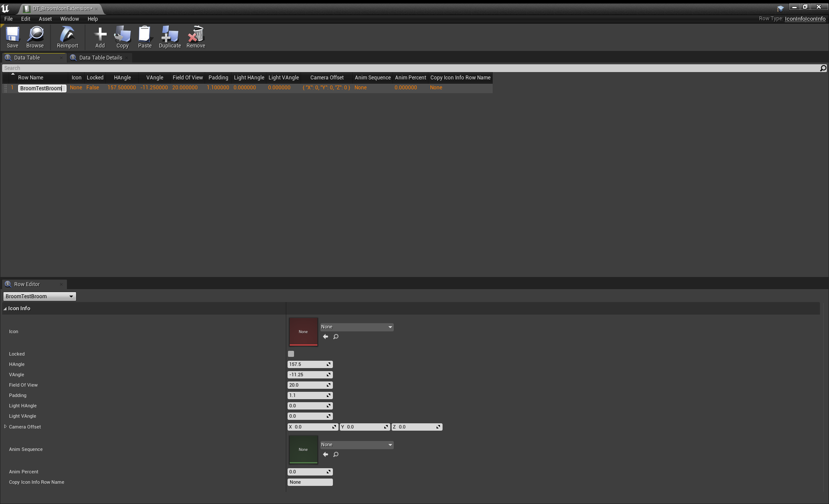Open the Icon asset None dropdown
Viewport: 829px width, 504px height.
click(x=357, y=327)
